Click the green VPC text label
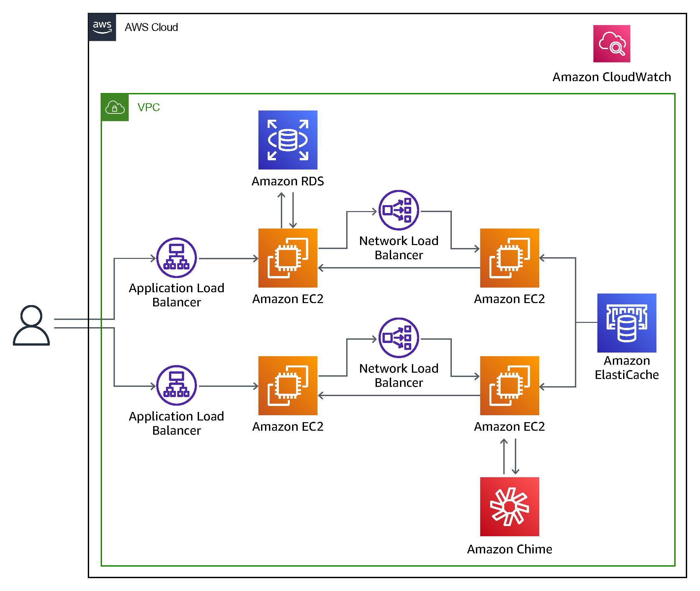Viewport: 700px width, 591px height. (x=148, y=108)
